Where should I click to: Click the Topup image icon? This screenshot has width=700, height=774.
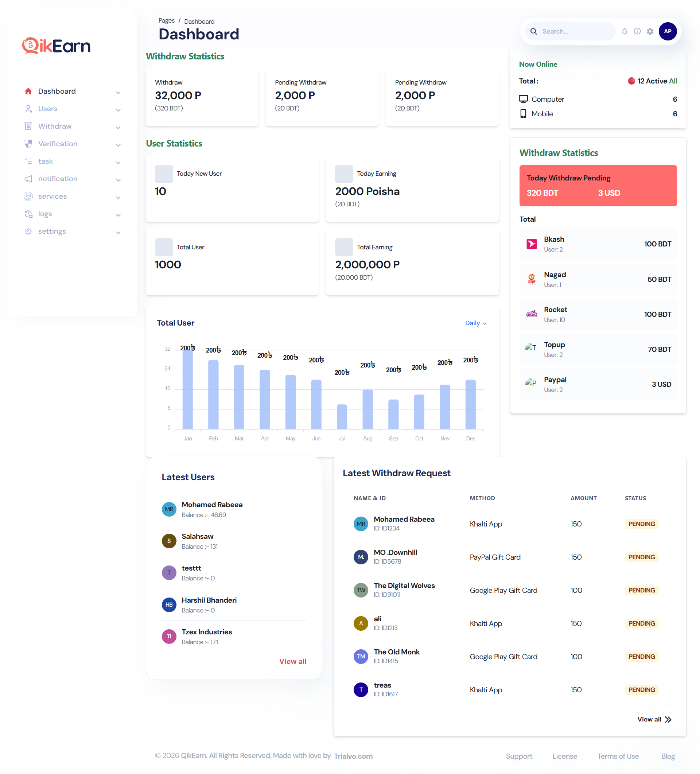click(531, 347)
